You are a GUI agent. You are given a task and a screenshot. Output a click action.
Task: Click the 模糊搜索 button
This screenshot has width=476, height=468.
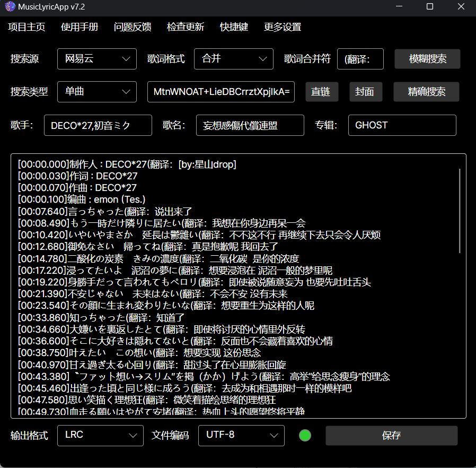pos(427,59)
